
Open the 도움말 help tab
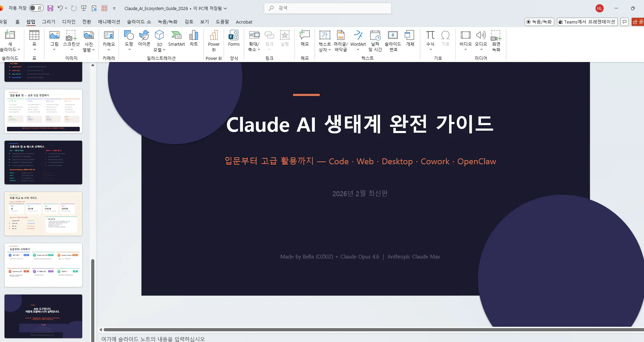click(x=222, y=22)
